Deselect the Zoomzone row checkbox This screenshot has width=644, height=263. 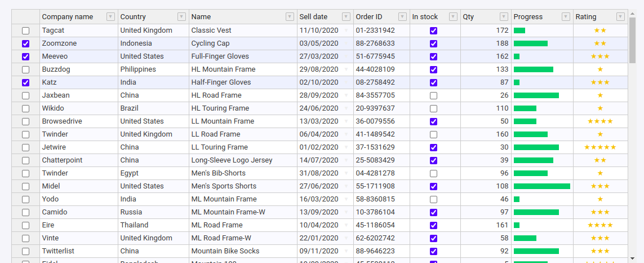click(x=26, y=43)
